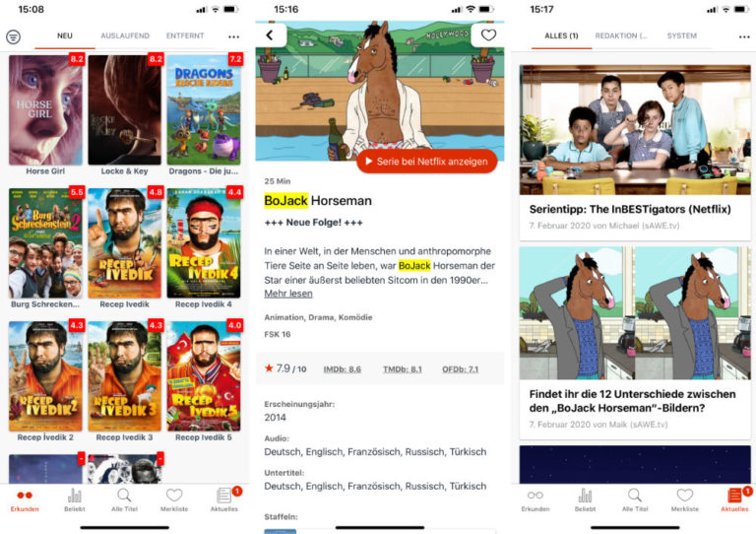Click Serie bei Netflix anzeigen button

(x=426, y=162)
